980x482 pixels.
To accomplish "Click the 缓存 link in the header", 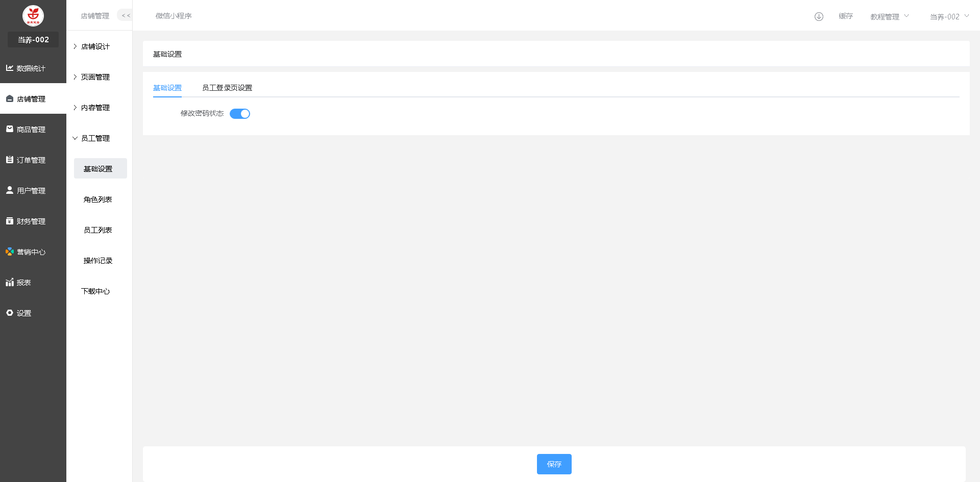I will (846, 16).
